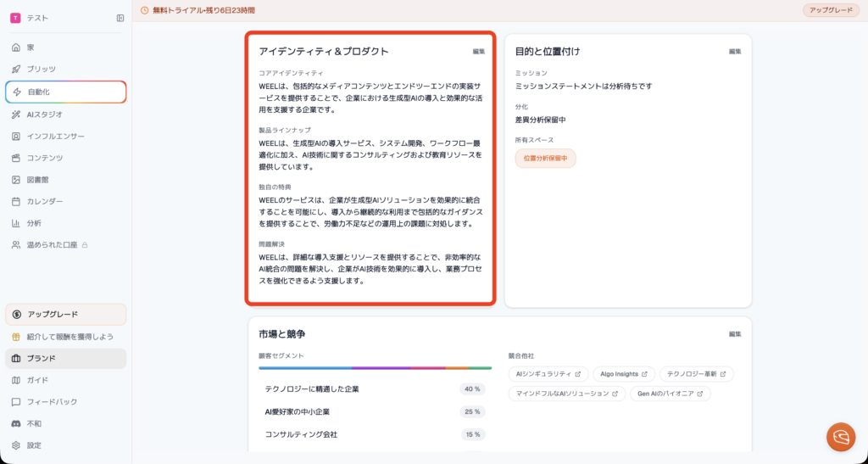The image size is (868, 464).
Task: Click the green segment of customer bar
Action: (480, 367)
